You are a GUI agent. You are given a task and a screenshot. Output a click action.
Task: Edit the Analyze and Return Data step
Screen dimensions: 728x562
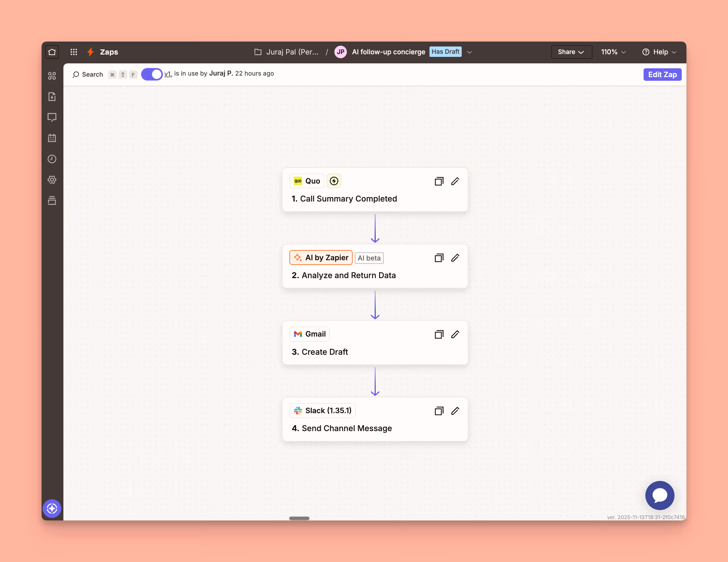click(455, 258)
